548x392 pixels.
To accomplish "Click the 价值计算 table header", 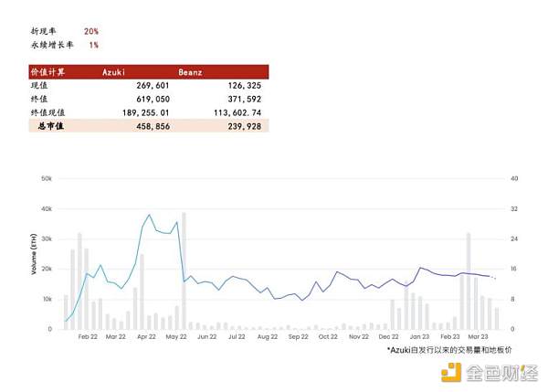I will tap(46, 70).
